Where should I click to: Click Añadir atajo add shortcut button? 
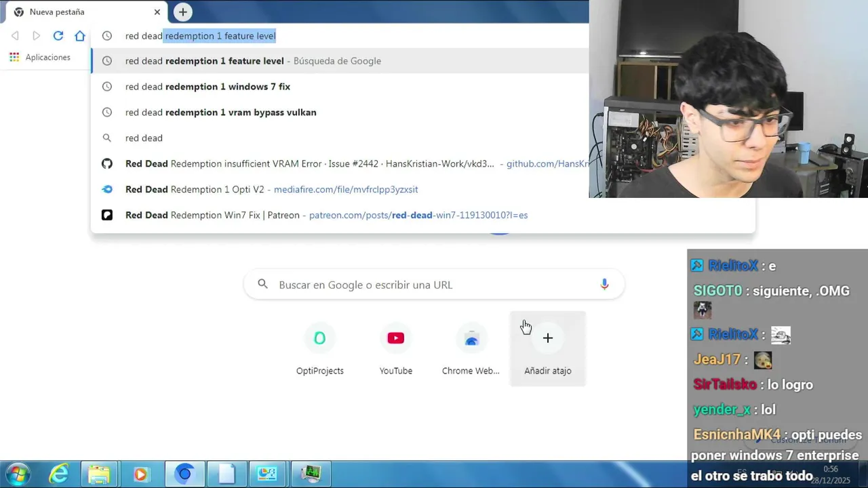click(548, 349)
